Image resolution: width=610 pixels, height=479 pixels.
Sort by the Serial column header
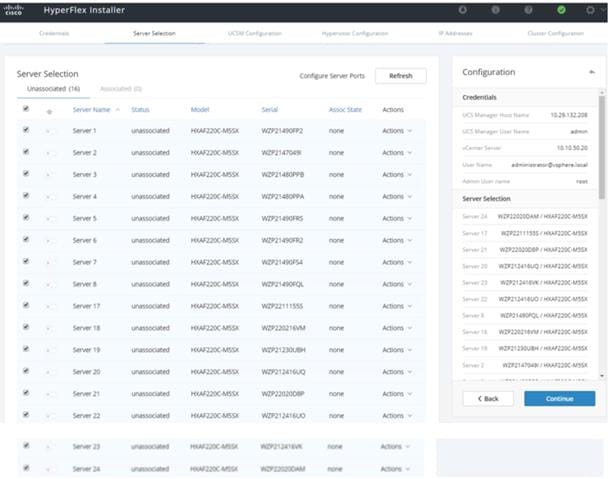point(270,110)
